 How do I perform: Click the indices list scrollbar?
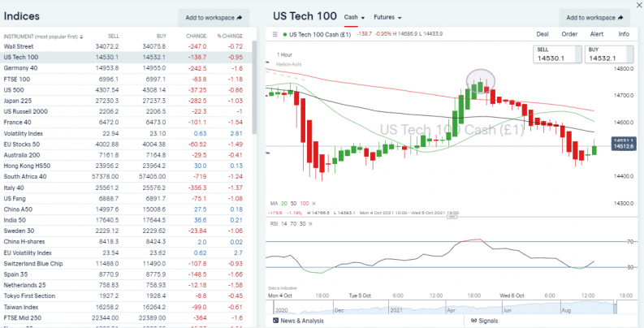pos(254,88)
